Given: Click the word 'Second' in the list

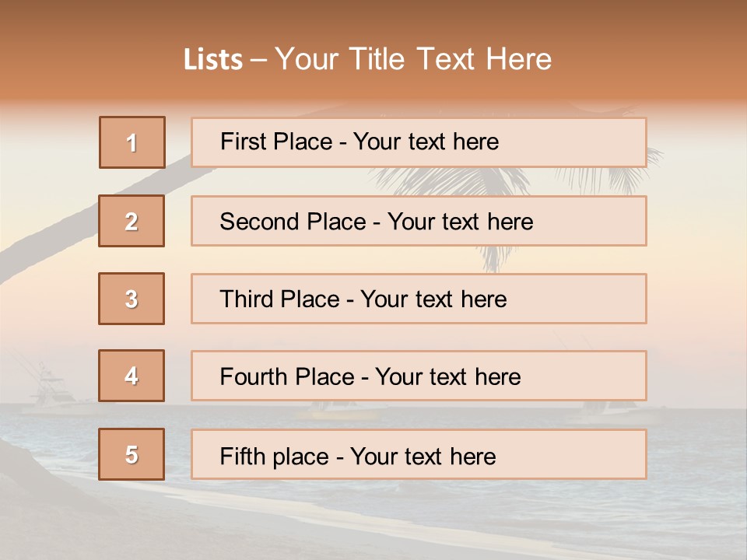Looking at the screenshot, I should pos(259,222).
